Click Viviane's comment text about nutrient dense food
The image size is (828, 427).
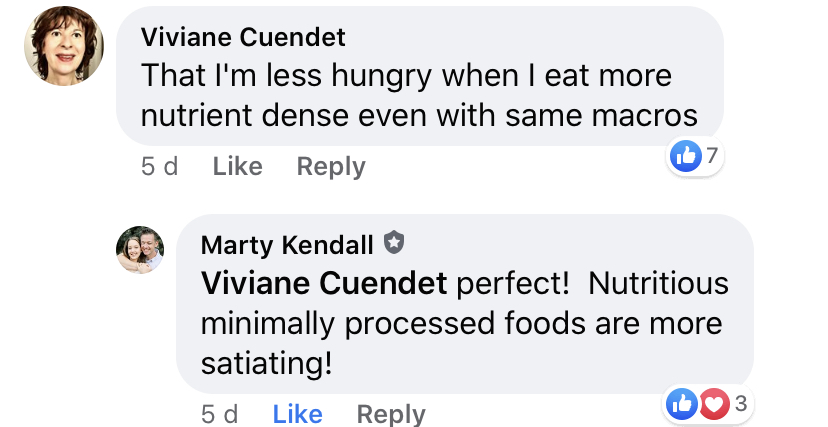point(419,96)
